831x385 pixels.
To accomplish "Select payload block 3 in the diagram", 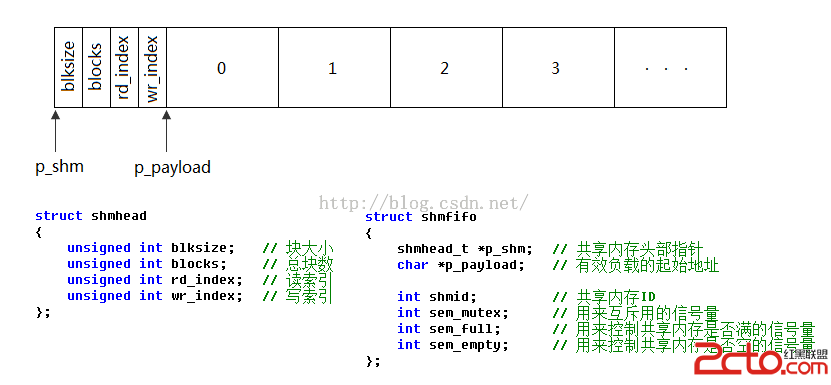I will pyautogui.click(x=559, y=67).
